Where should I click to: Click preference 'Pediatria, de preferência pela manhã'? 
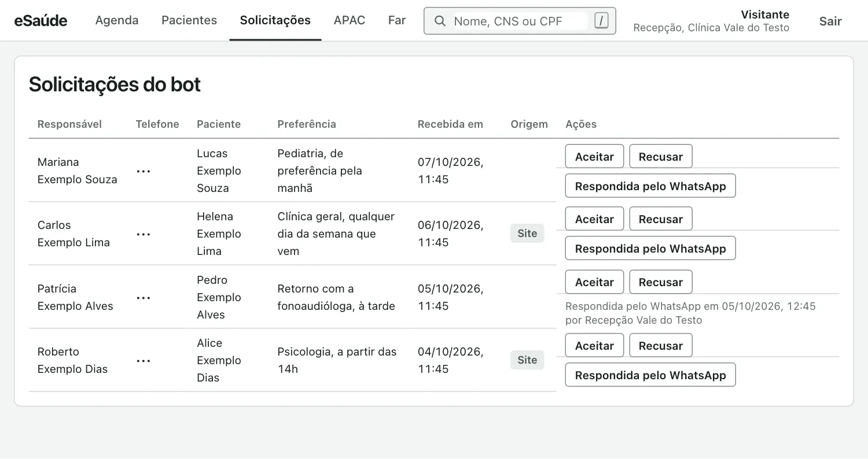[320, 171]
